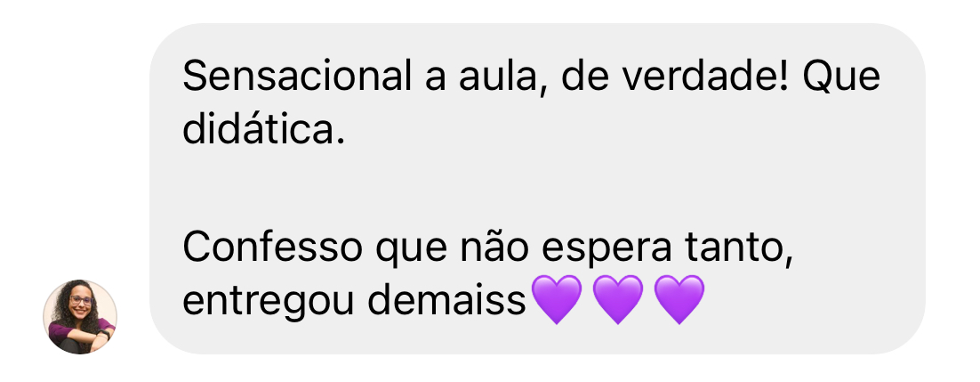Click the single letter "a" before "aula,"
This screenshot has width=980, height=382.
pos(435,81)
